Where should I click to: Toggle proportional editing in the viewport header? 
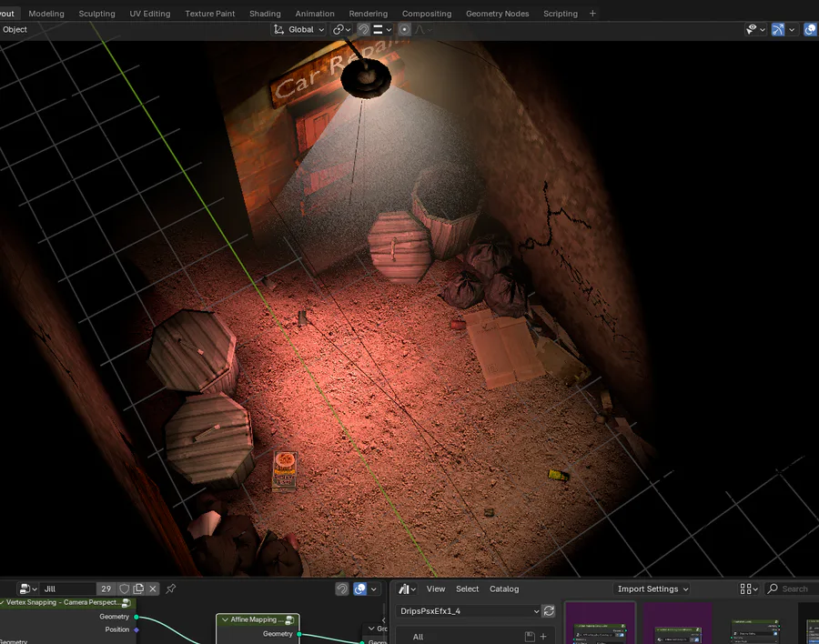pos(405,29)
